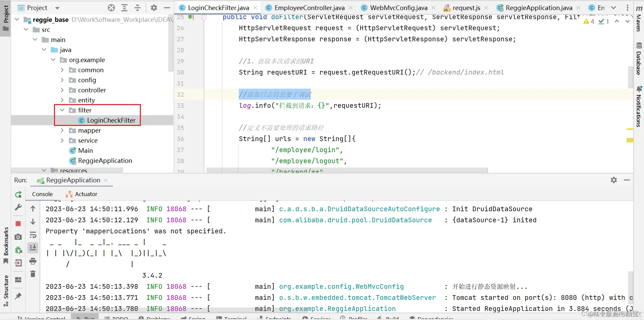Click the editor horizontal scrollbar
This screenshot has height=320, width=644.
coord(347,170)
